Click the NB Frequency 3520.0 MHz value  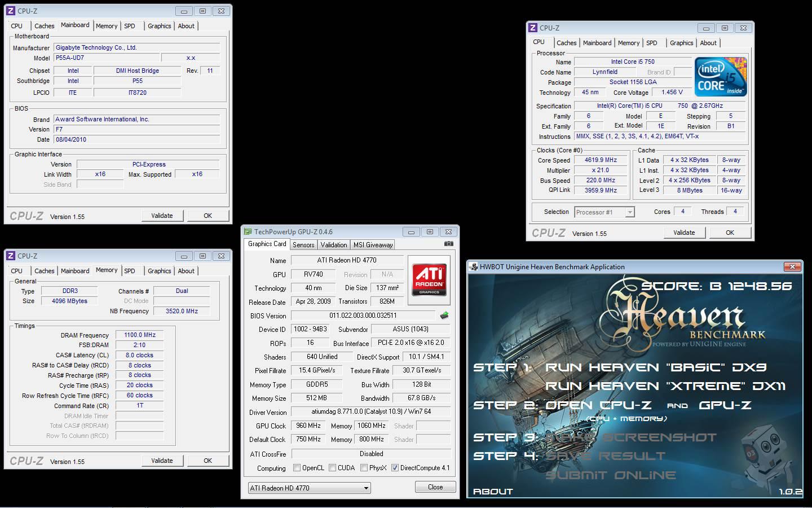tap(182, 311)
